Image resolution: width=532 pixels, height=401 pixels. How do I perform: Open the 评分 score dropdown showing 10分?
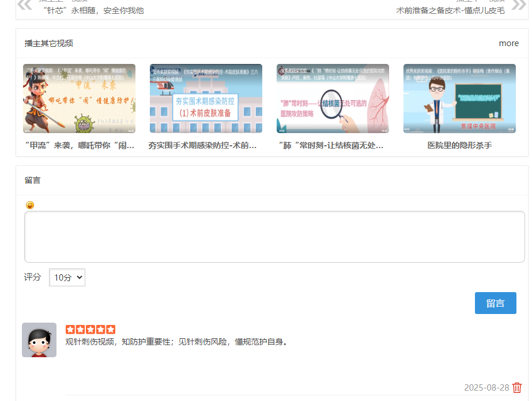pyautogui.click(x=66, y=277)
